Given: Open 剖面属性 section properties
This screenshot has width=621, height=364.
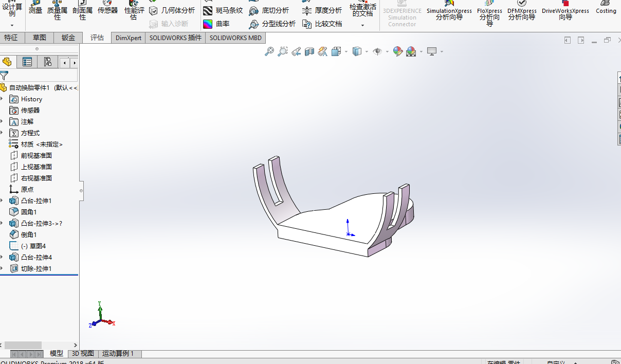Looking at the screenshot, I should (x=83, y=10).
